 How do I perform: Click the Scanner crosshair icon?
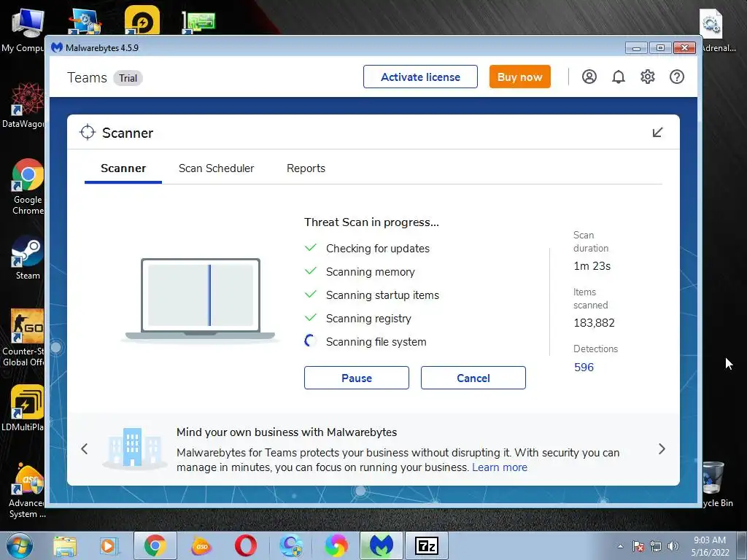(88, 133)
